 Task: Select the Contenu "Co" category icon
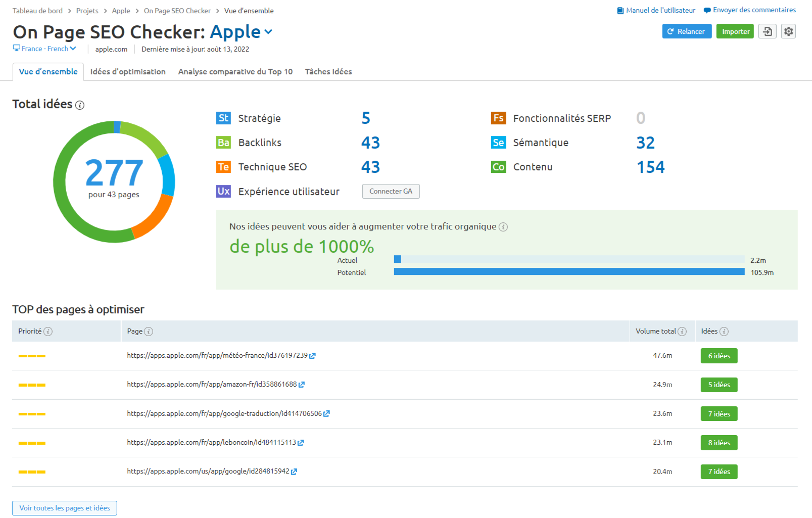pos(498,167)
